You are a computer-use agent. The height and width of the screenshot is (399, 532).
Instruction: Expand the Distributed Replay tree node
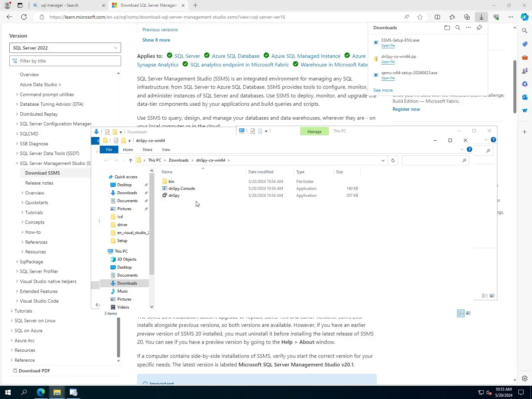coord(17,114)
